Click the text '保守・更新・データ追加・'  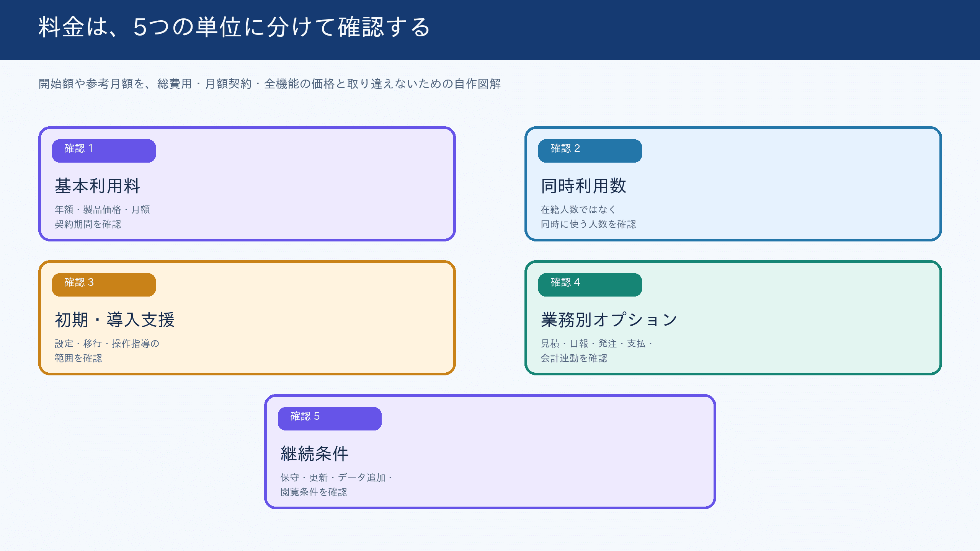pos(337,478)
